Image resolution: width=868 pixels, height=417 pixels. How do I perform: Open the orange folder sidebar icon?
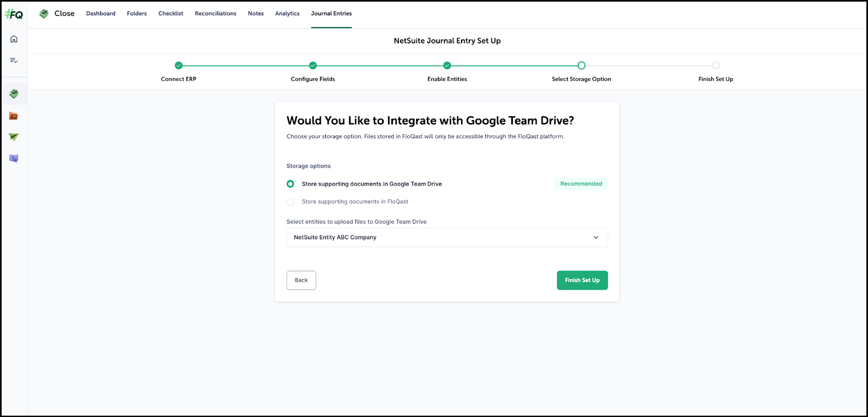pos(14,116)
